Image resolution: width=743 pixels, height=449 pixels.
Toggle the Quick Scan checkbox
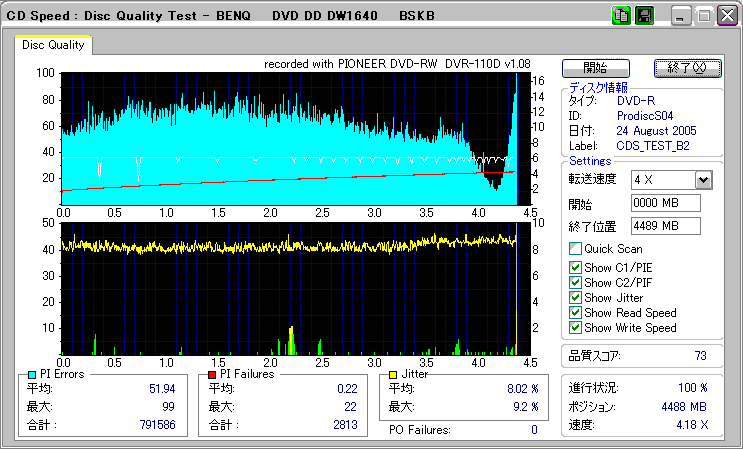(x=575, y=249)
